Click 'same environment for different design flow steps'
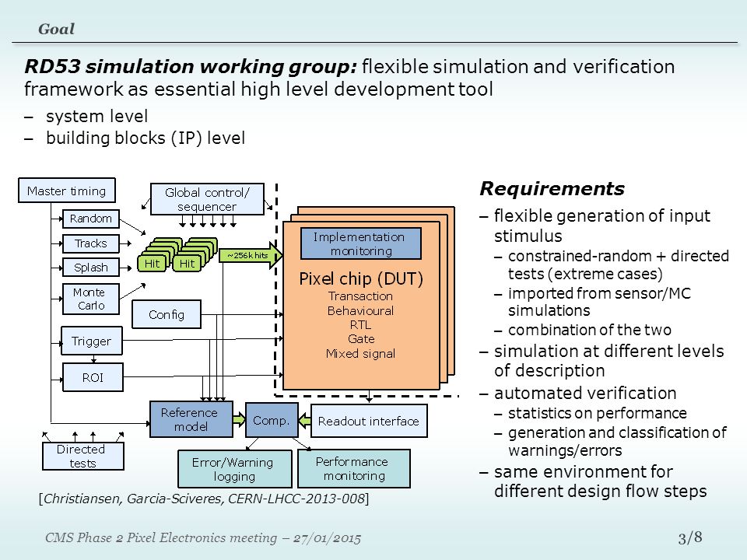This screenshot has height=560, width=747. [x=600, y=481]
